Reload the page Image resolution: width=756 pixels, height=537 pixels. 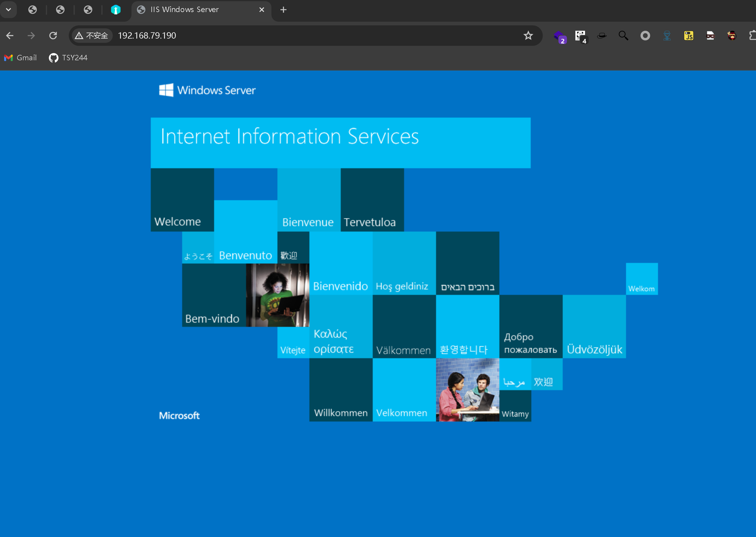[x=53, y=36]
